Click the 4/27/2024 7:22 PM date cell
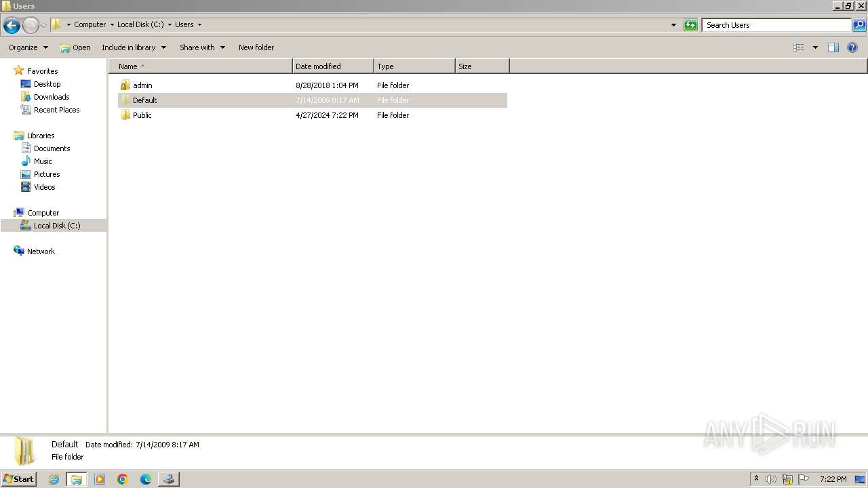Screen dimensions: 868x488 click(x=327, y=115)
